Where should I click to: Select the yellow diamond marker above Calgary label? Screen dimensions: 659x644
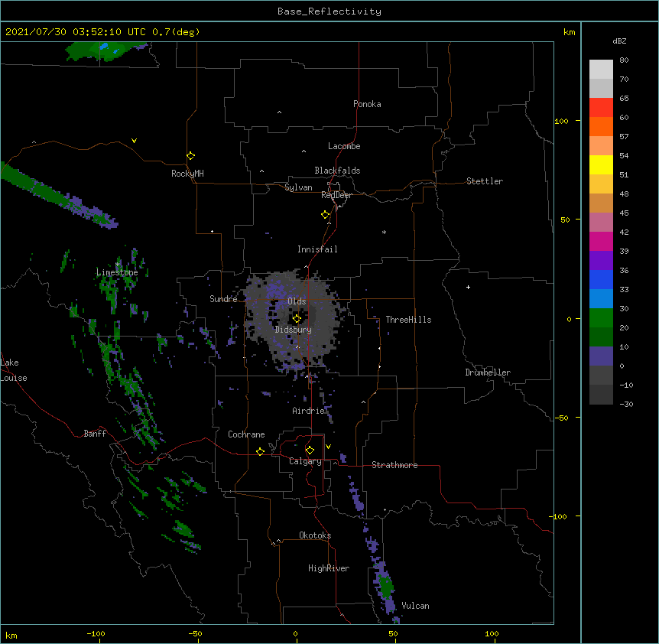coord(310,450)
